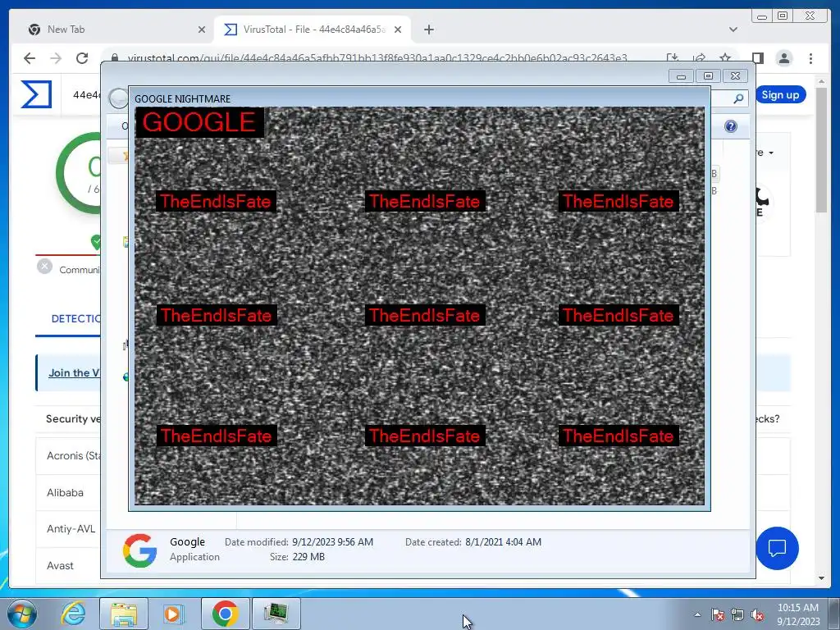Open Chrome profile avatar
The height and width of the screenshot is (630, 840).
pos(783,58)
